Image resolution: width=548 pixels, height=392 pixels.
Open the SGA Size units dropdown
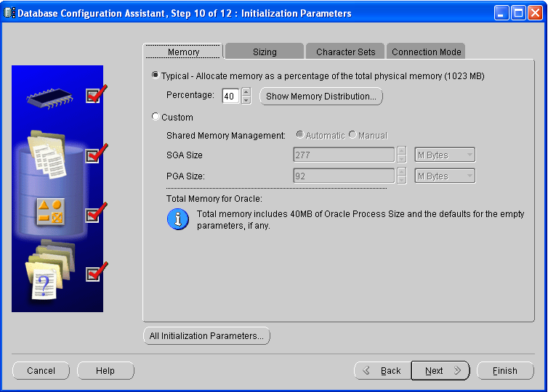click(x=445, y=155)
